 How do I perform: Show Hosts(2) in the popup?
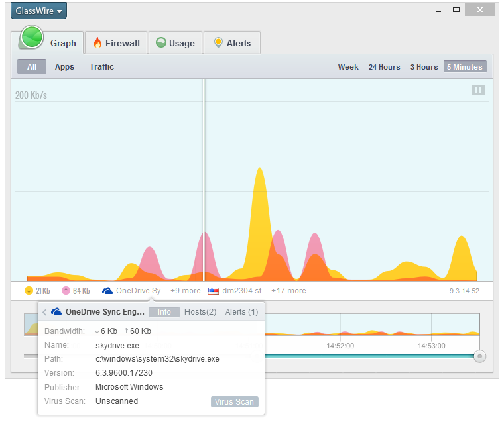(200, 312)
